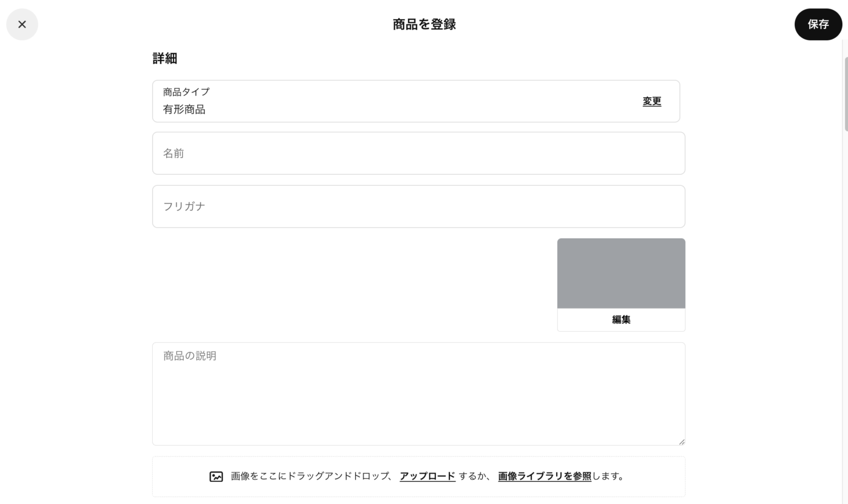The image size is (848, 504).
Task: Change the product type using the 変更 link
Action: pyautogui.click(x=651, y=101)
